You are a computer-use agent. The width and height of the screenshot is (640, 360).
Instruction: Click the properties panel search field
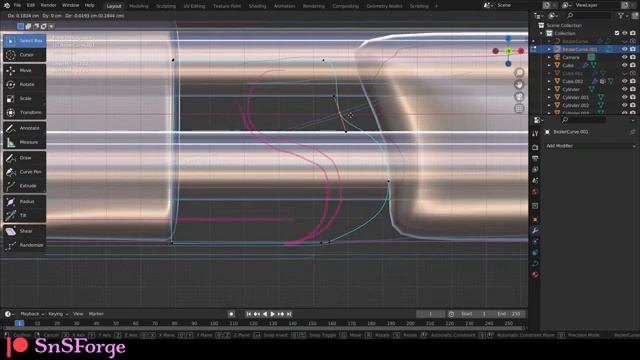click(x=584, y=120)
